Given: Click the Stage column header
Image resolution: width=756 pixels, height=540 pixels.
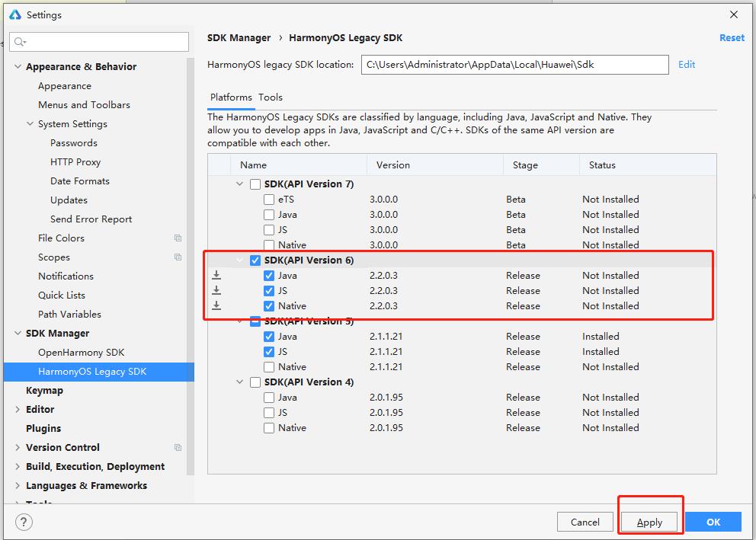Looking at the screenshot, I should [541, 165].
